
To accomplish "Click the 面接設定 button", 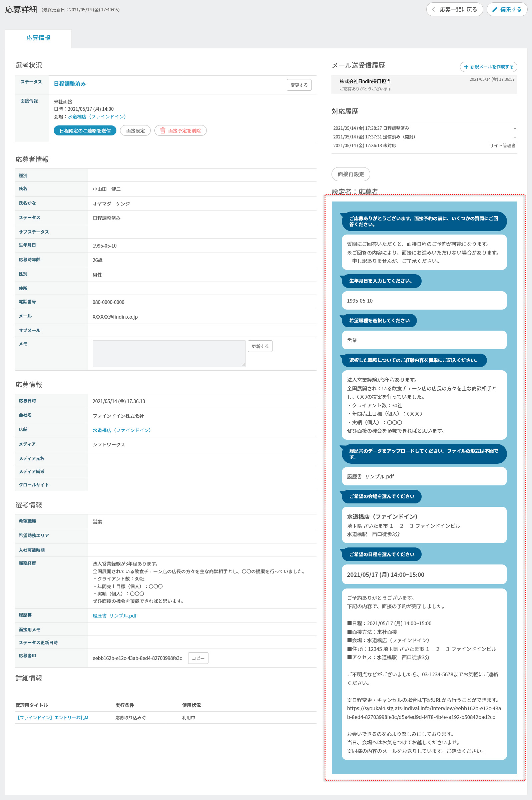I will pos(135,131).
